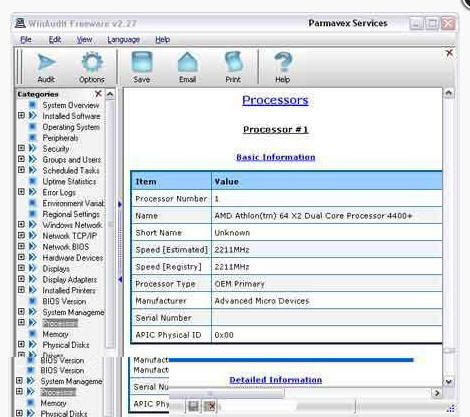Image resolution: width=470 pixels, height=417 pixels.
Task: Expand the Error Logs node
Action: click(x=21, y=192)
